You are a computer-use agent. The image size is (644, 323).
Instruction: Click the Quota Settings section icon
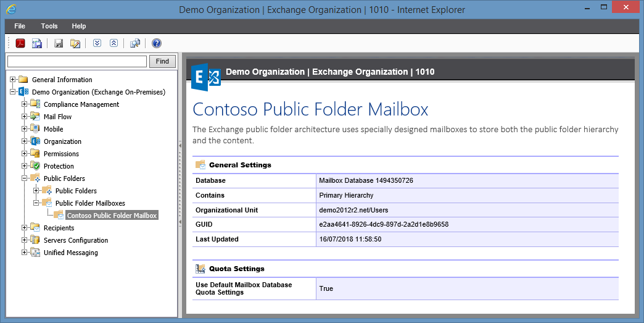(x=200, y=269)
